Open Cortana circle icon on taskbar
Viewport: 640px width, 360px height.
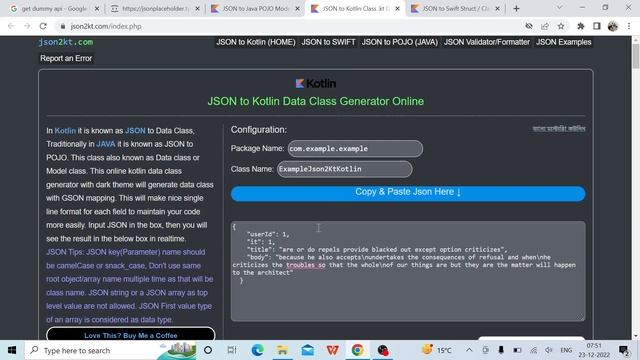[208, 350]
